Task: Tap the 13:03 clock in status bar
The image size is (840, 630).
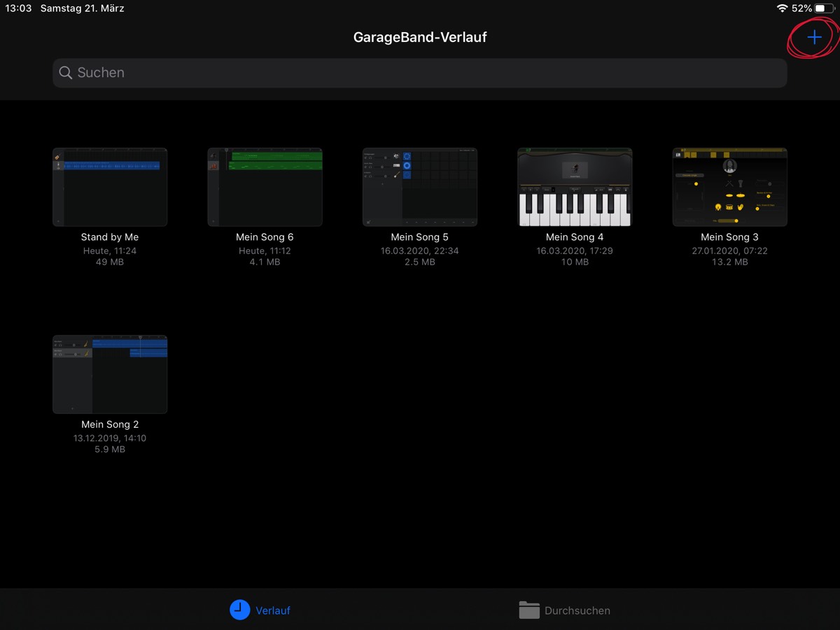Action: tap(18, 8)
